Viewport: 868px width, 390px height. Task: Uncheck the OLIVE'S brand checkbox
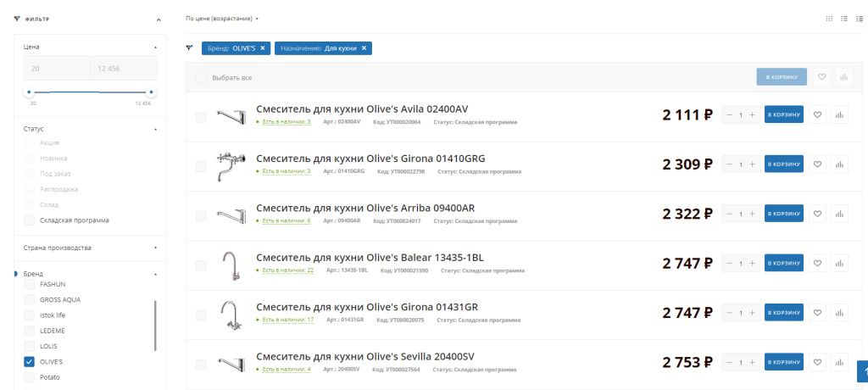tap(30, 362)
